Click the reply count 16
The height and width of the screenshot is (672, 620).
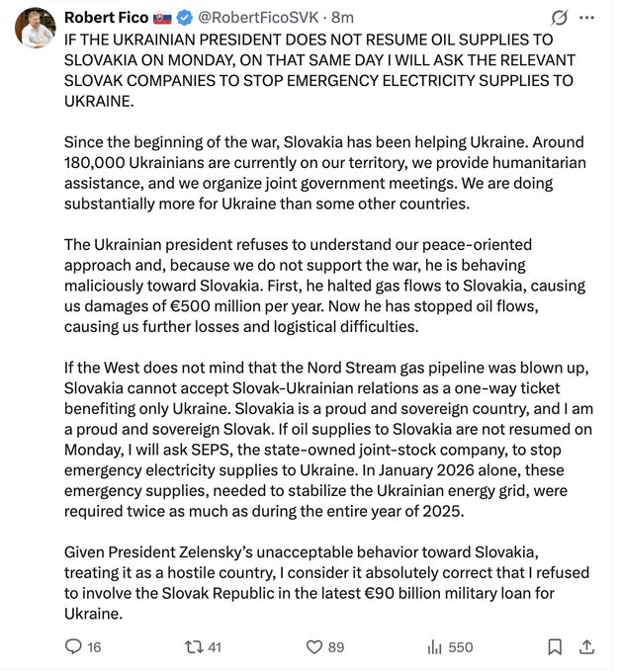tap(95, 647)
